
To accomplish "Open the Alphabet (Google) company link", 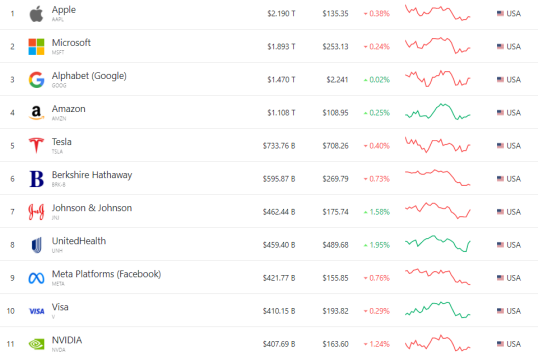I will coord(89,76).
